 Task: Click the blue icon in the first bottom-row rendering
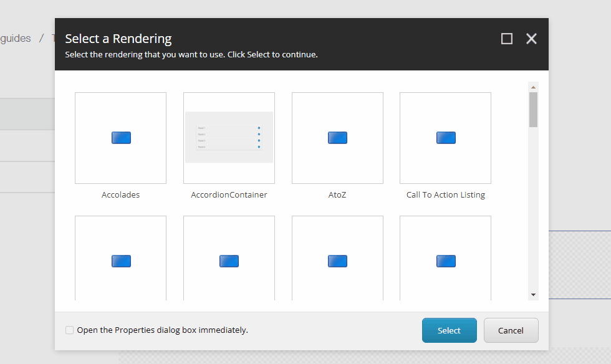click(x=120, y=261)
